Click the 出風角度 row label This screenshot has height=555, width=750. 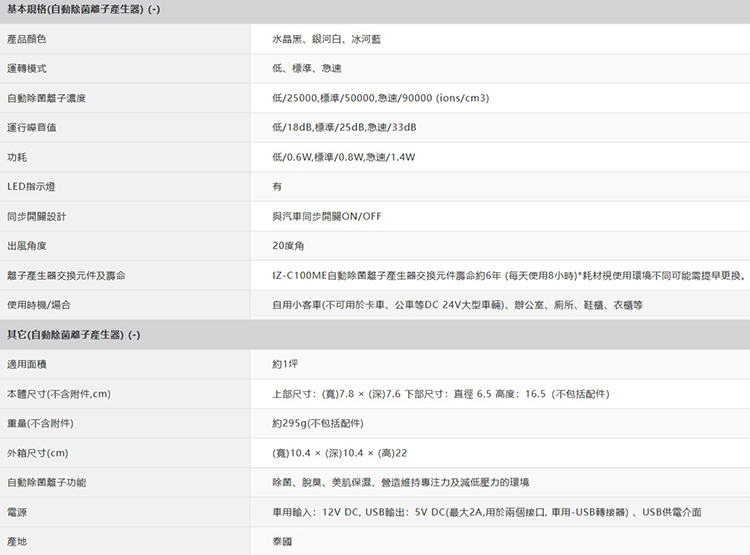(x=27, y=245)
